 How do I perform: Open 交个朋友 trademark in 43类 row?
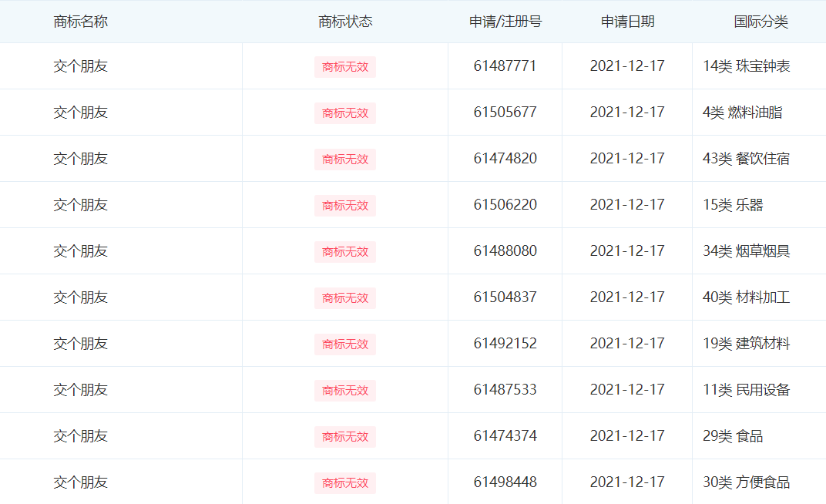81,159
